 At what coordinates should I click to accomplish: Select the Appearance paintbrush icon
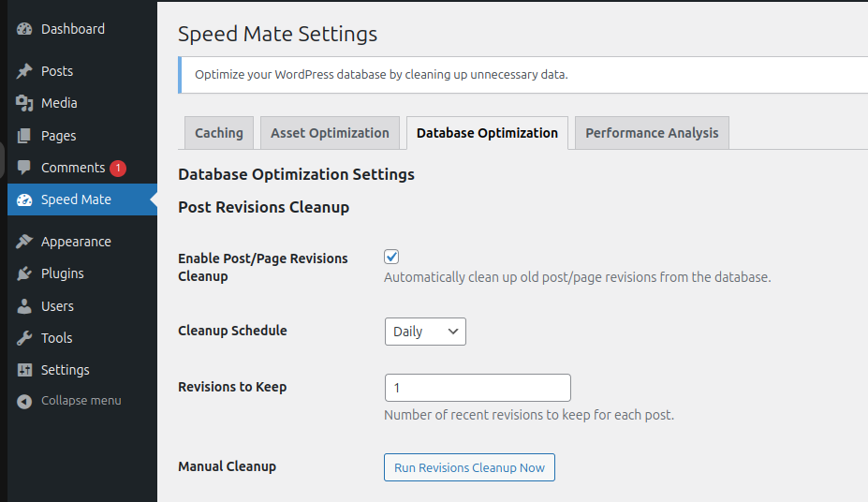[24, 242]
